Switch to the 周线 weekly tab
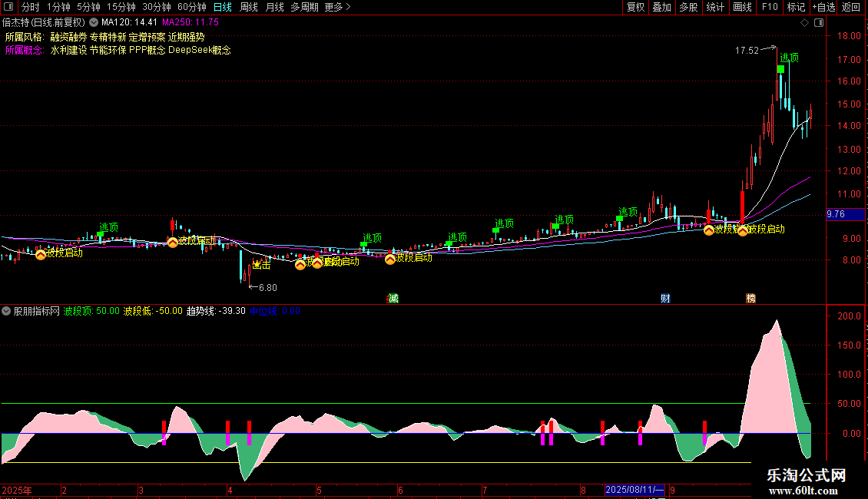The height and width of the screenshot is (499, 868). [249, 7]
